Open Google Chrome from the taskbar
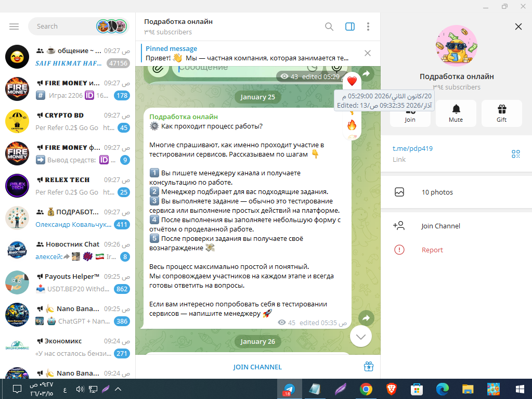The image size is (532, 399). [366, 389]
